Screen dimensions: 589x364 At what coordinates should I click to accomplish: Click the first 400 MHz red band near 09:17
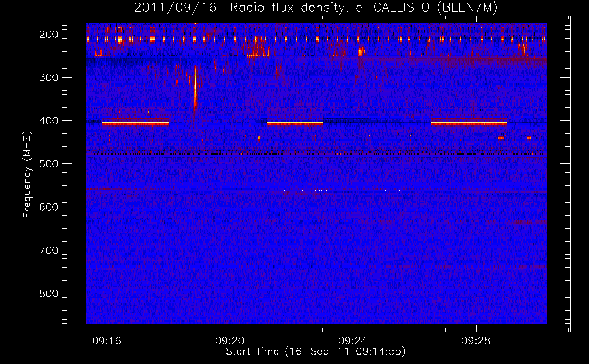tap(135, 123)
